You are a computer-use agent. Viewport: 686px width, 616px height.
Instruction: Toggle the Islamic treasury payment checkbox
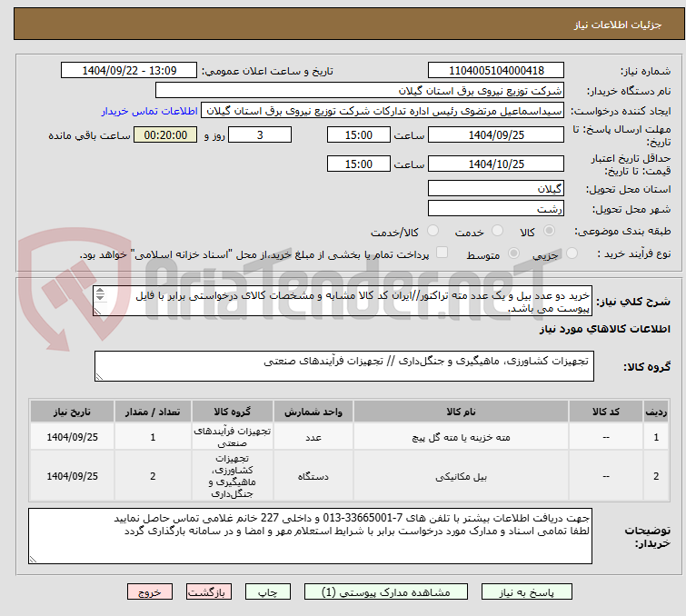(442, 253)
